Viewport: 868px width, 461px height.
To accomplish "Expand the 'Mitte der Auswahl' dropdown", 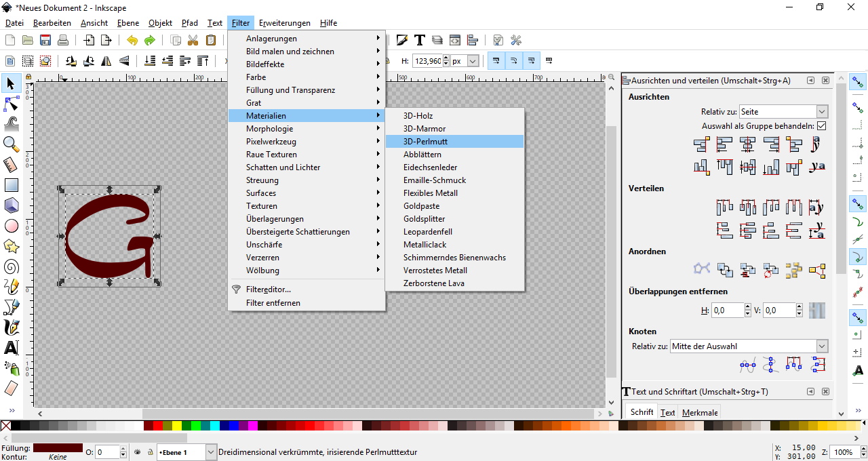I will tap(749, 346).
